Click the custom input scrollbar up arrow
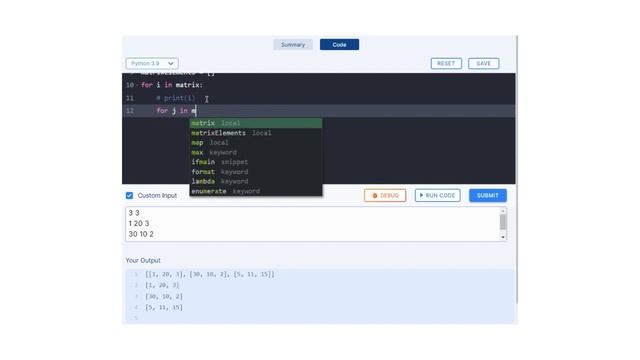This screenshot has width=640, height=360. (503, 211)
